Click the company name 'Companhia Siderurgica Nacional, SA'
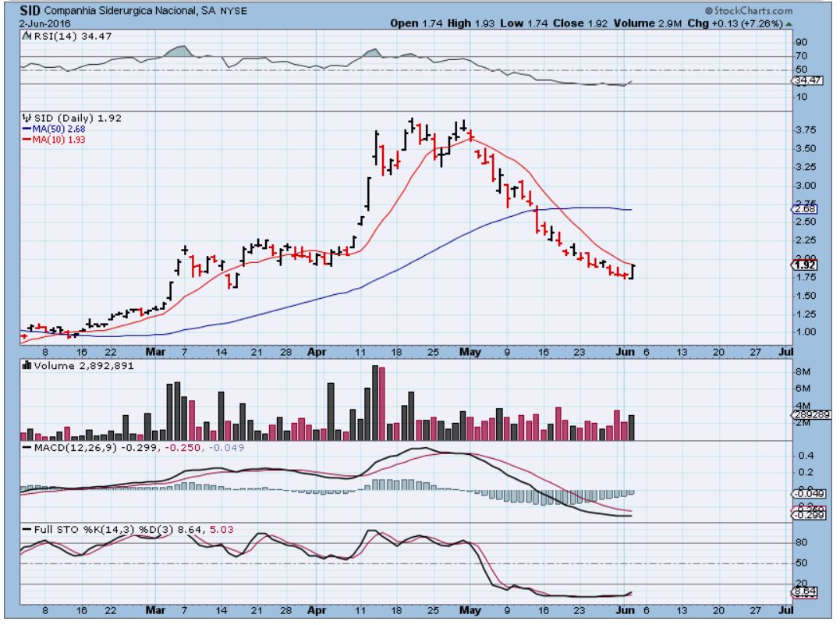Viewport: 840px width, 625px height. coord(129,11)
